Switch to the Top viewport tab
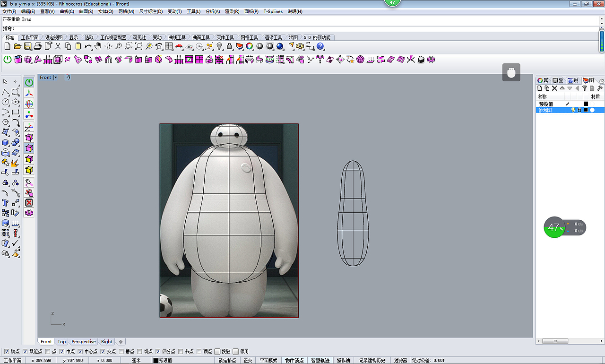Viewport: 605px width, 364px height. pyautogui.click(x=62, y=342)
